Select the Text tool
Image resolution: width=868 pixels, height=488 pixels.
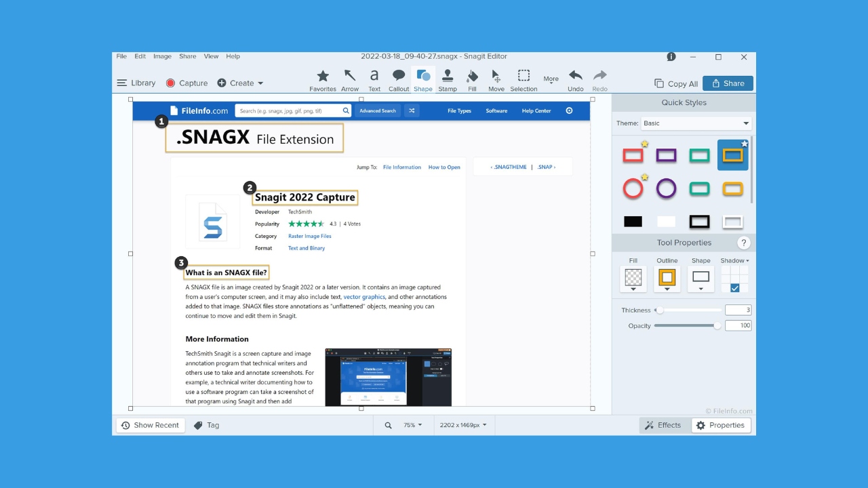tap(374, 80)
